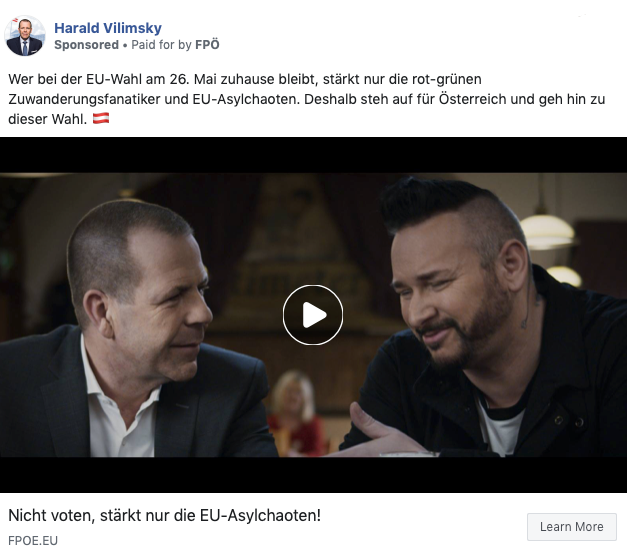This screenshot has height=558, width=627.
Task: Click the Paid for by FPÖ disclaimer
Action: [x=175, y=45]
